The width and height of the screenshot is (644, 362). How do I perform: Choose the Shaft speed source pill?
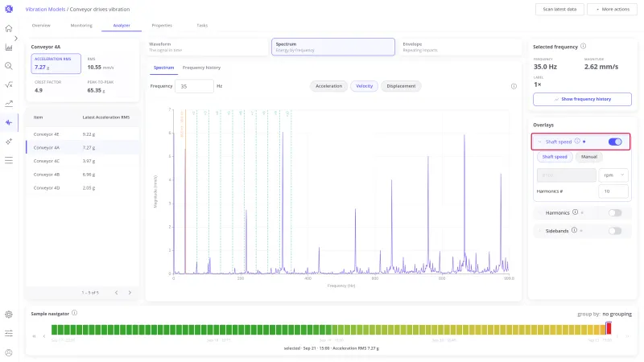(555, 157)
